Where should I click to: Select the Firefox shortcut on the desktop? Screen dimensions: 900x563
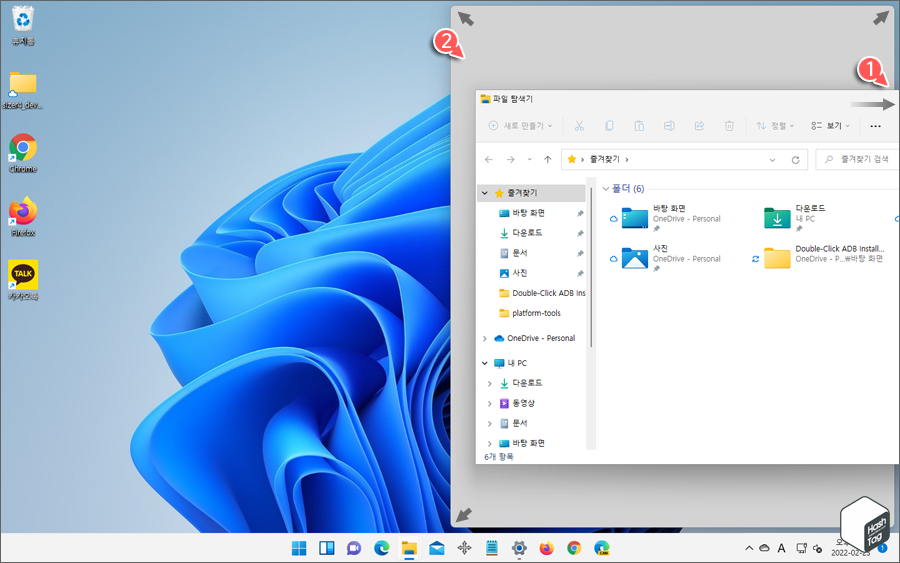pos(23,217)
